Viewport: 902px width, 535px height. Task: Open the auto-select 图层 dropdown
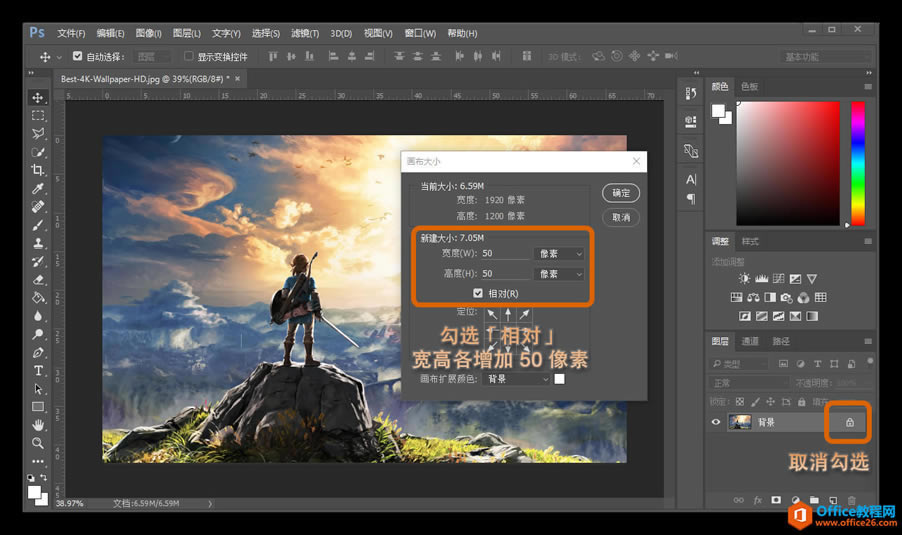tap(152, 56)
